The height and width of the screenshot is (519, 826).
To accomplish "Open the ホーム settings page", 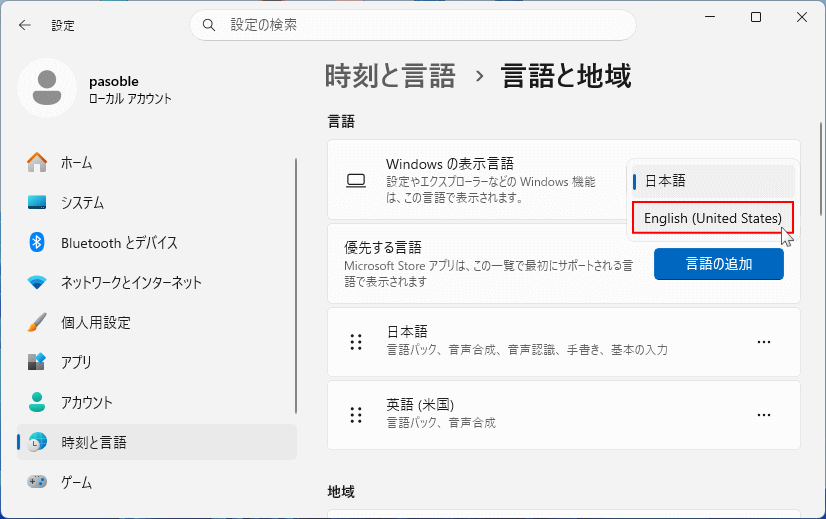I will pos(157,162).
